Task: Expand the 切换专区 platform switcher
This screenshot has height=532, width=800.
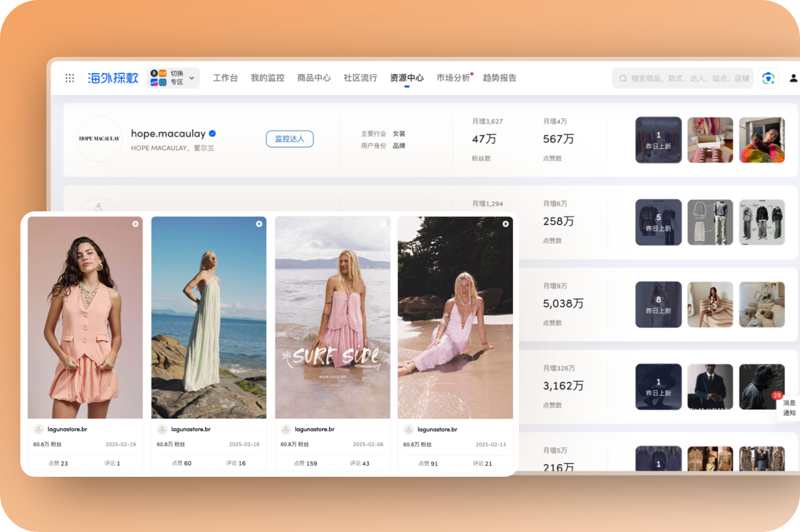Action: tap(173, 78)
